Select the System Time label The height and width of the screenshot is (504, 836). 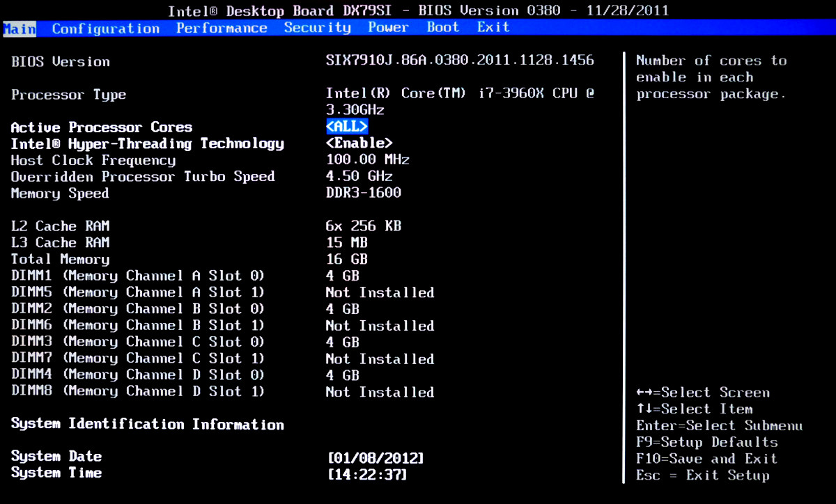click(x=56, y=473)
